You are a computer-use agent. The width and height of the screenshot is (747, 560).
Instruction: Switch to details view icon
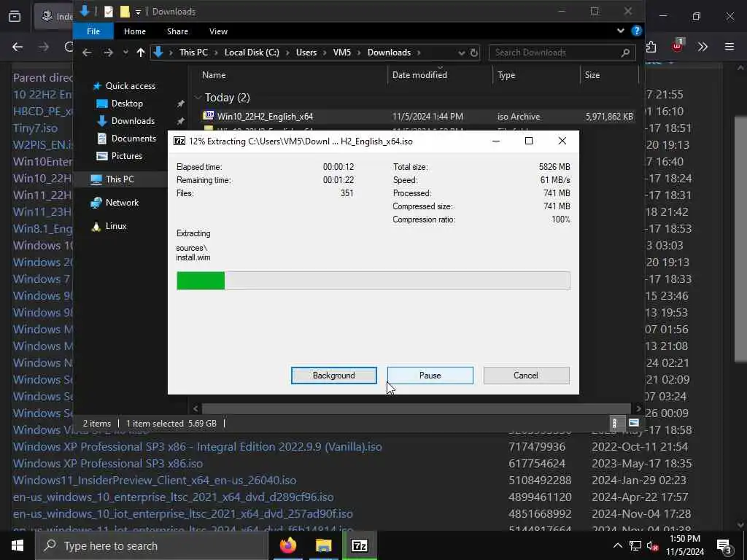[614, 423]
